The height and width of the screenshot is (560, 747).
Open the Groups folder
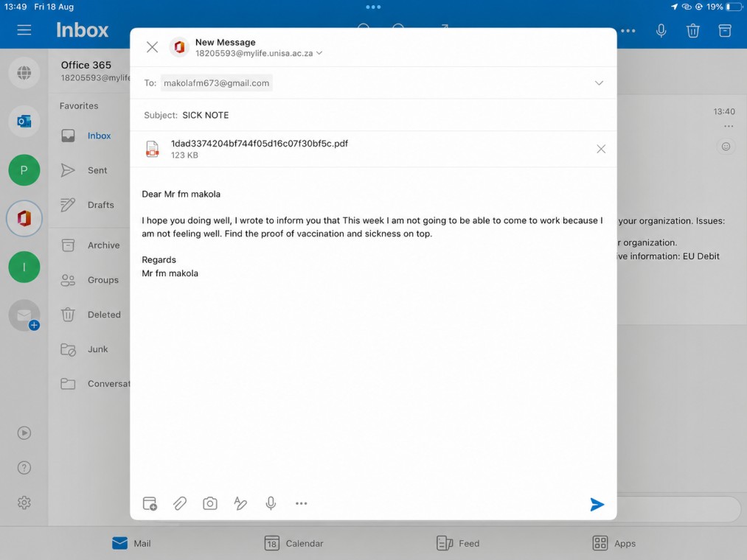(91, 280)
